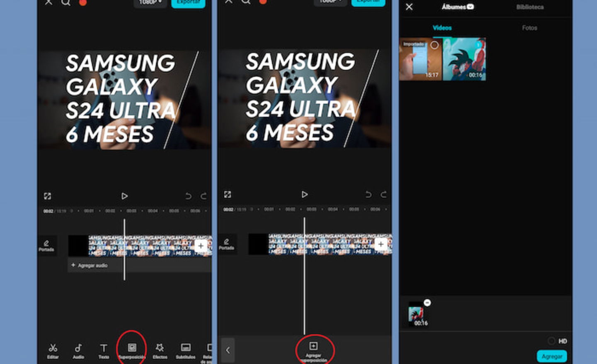This screenshot has height=364, width=597.
Task: Tap Agregar superposición in middle editor
Action: [313, 352]
